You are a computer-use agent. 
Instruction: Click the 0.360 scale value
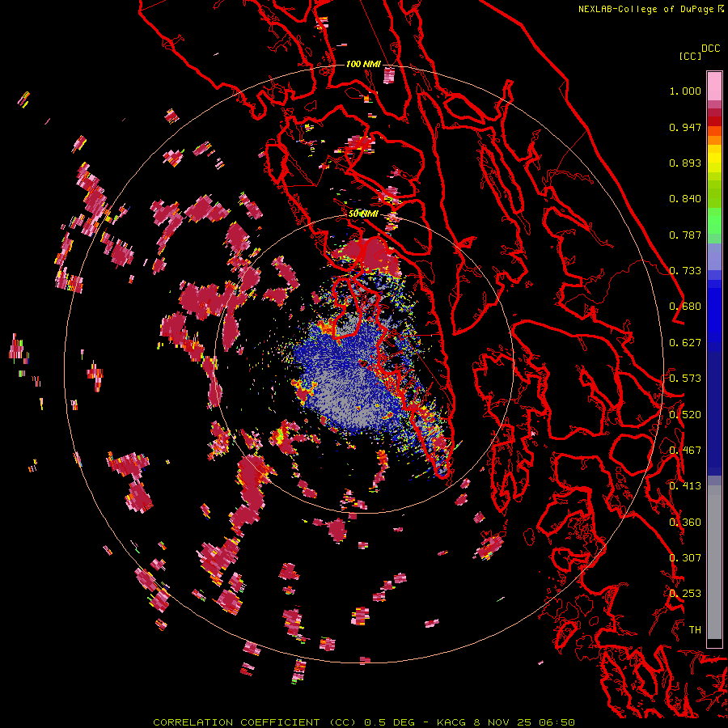tap(685, 523)
